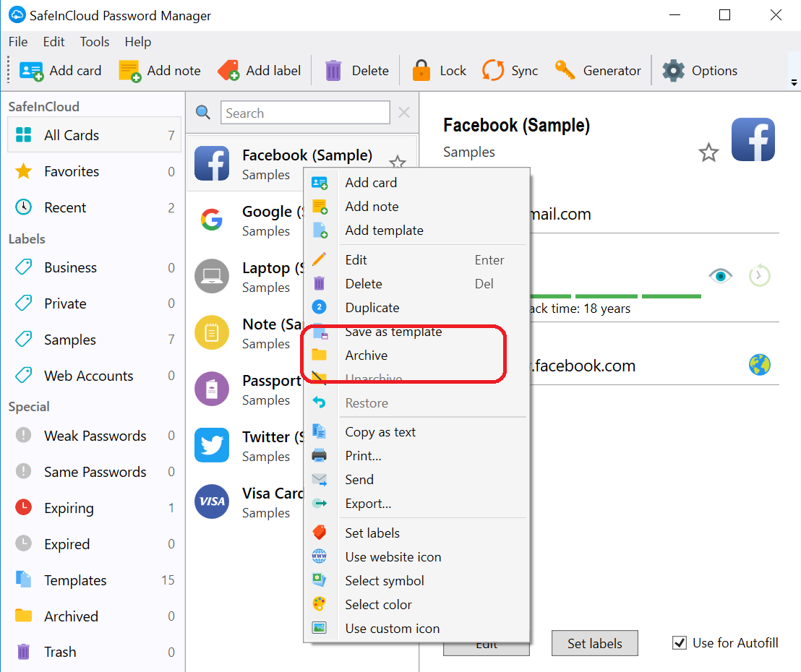Click the Select color palette icon
Image resolution: width=801 pixels, height=672 pixels.
coord(320,604)
